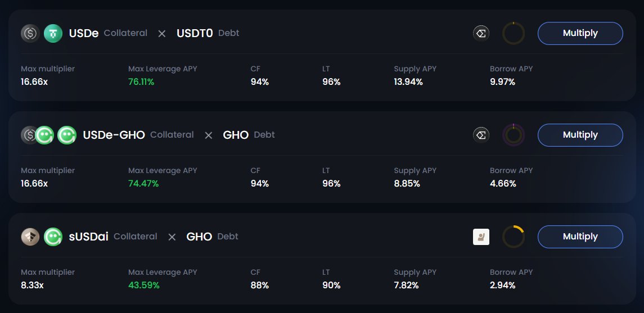The height and width of the screenshot is (313, 644).
Task: Click the yellow utilization ring in sUSDai row
Action: 514,237
